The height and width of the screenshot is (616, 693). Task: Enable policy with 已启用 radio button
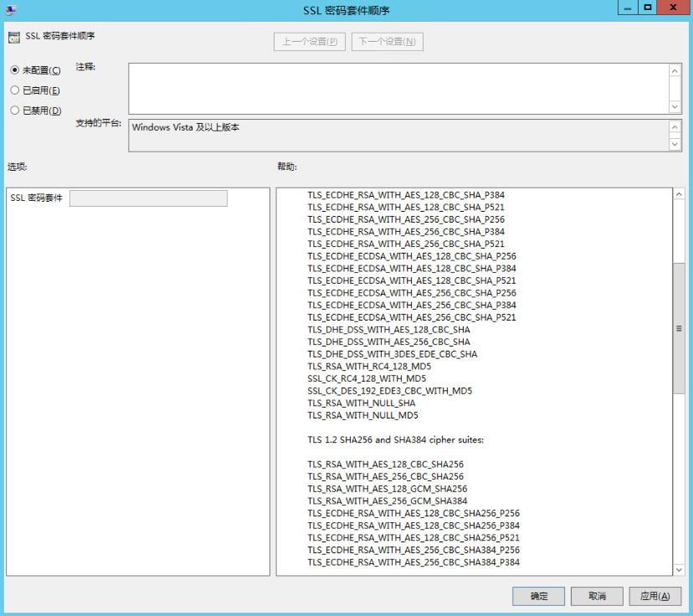(14, 90)
